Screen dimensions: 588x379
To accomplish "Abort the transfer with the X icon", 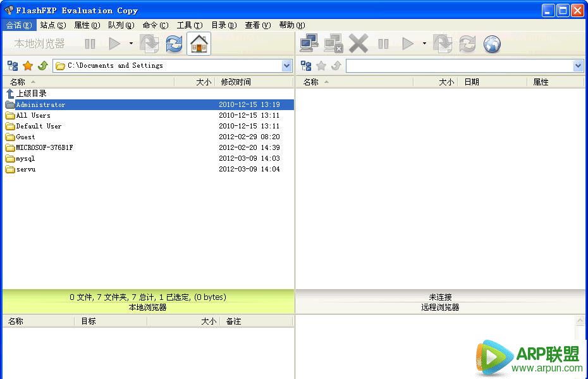I will [358, 43].
